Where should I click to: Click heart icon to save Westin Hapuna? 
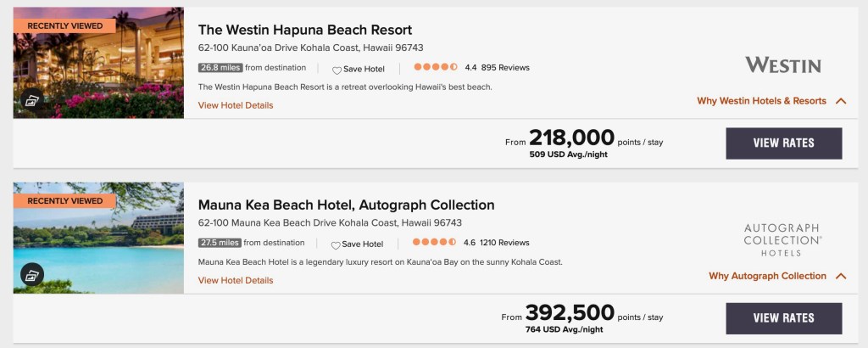(x=337, y=69)
